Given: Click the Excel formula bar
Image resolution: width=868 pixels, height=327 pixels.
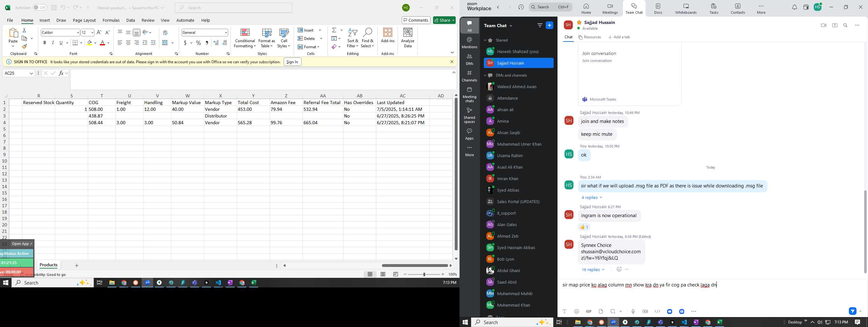Looking at the screenshot, I should [x=261, y=80].
